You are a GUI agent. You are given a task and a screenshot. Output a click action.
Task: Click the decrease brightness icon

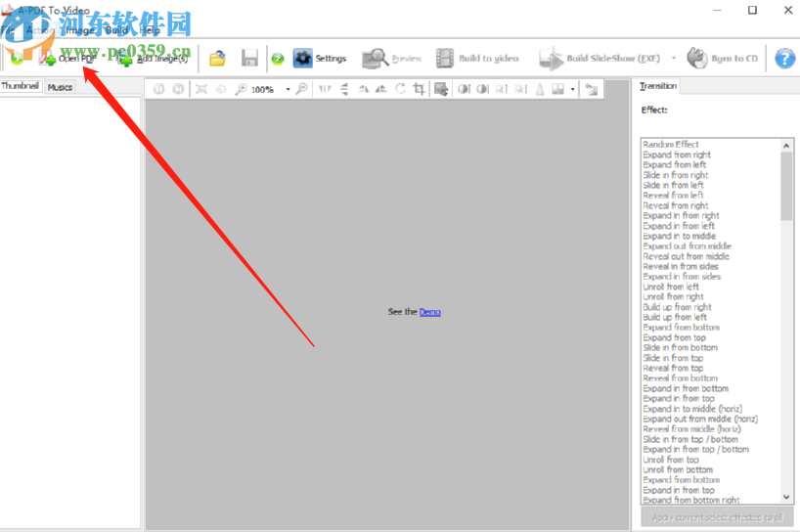tap(520, 89)
